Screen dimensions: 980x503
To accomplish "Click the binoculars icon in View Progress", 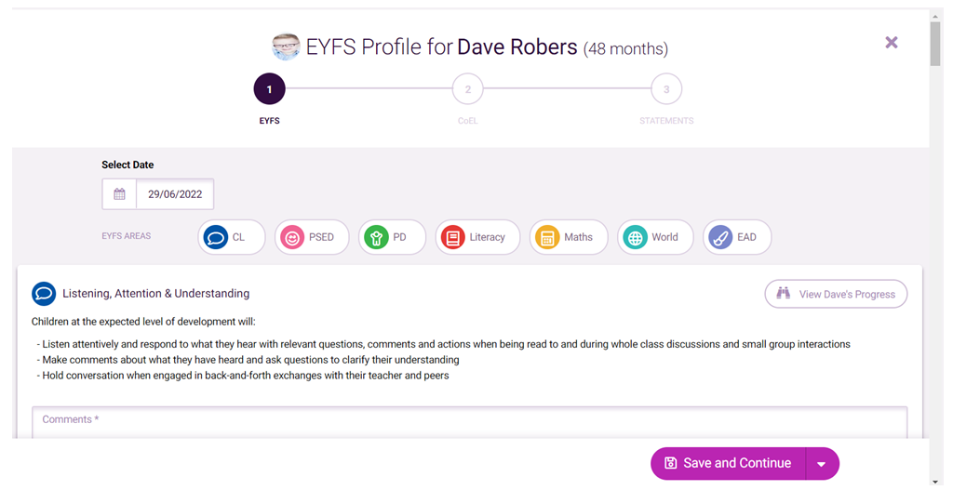I will 783,293.
